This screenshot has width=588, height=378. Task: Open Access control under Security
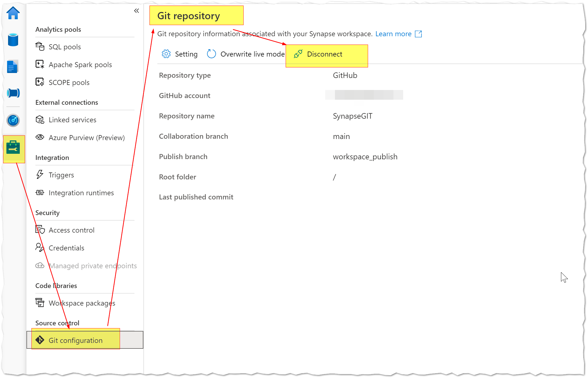(x=72, y=230)
